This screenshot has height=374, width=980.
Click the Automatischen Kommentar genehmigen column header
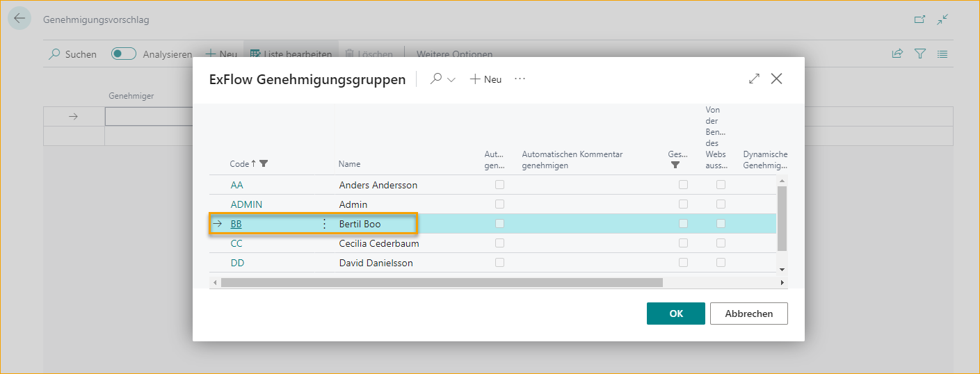tap(572, 160)
